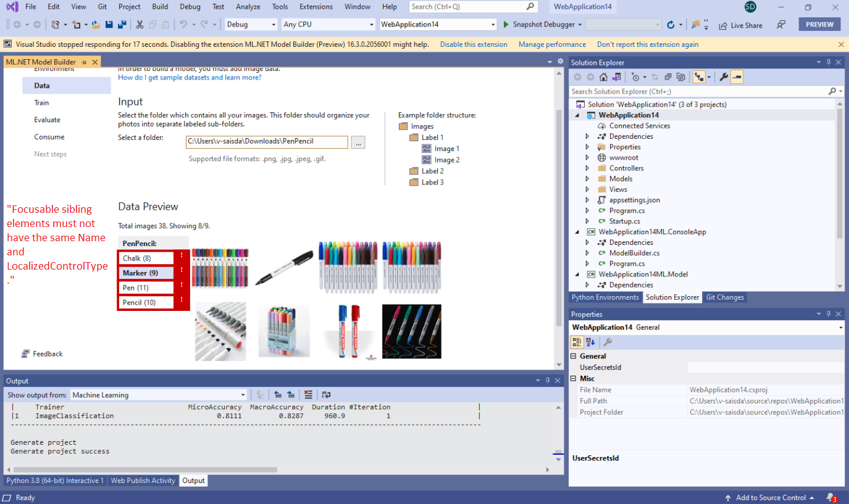
Task: Open the Save All files icon
Action: (x=121, y=23)
